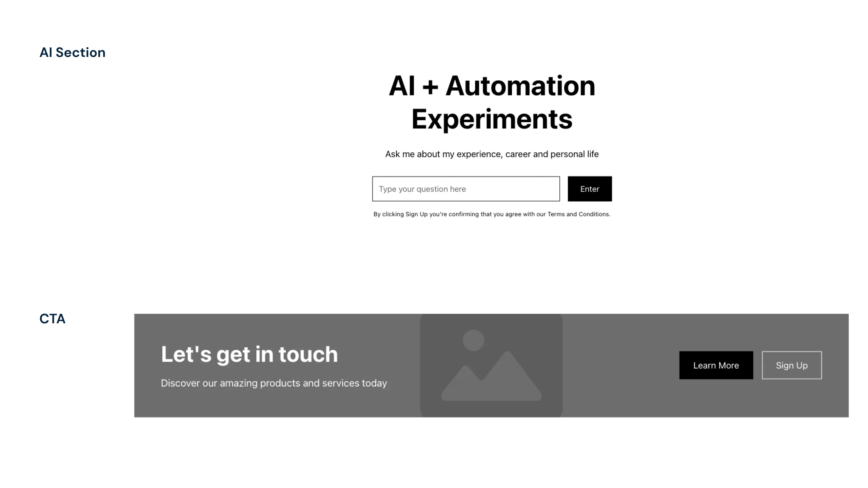
Task: Click the Enter button to submit question
Action: 590,189
